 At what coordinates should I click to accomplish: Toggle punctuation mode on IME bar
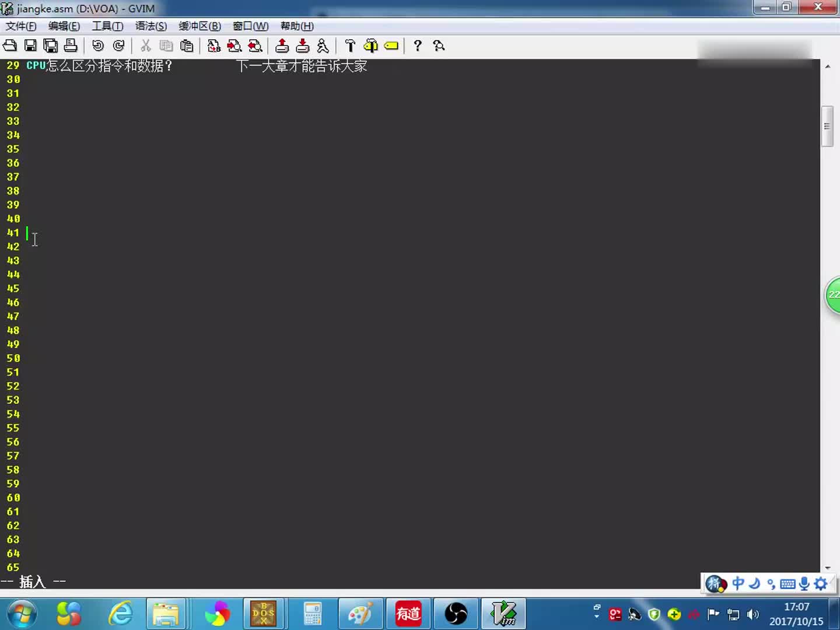(771, 583)
